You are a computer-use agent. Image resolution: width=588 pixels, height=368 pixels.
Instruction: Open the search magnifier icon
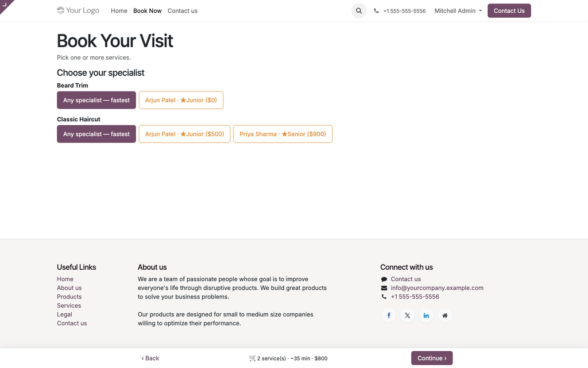tap(358, 11)
